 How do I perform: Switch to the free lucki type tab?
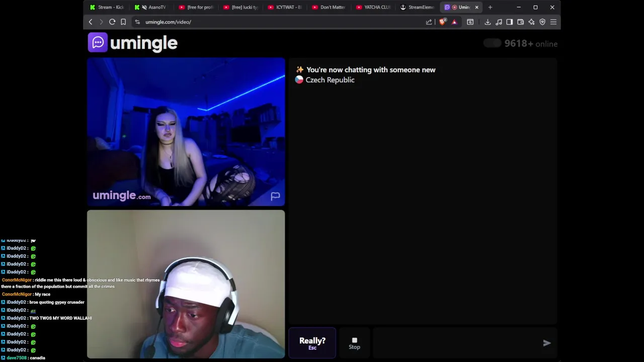(x=240, y=7)
